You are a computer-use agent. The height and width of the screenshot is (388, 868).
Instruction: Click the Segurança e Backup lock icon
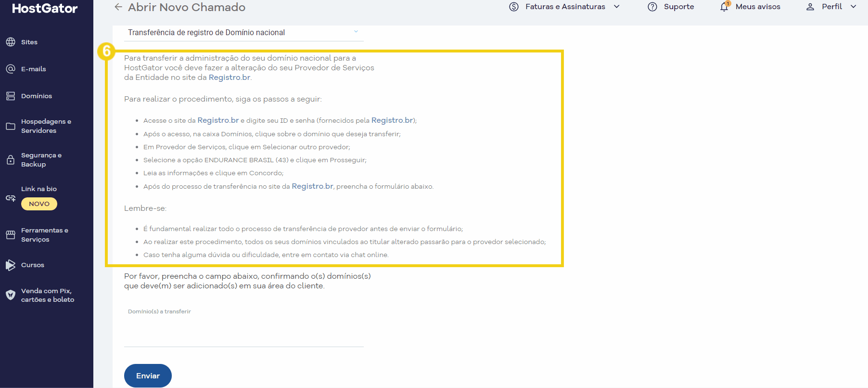pos(11,160)
